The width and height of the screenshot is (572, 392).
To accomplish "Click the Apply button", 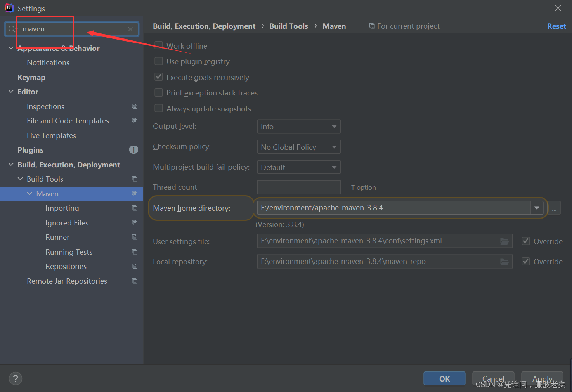I will tap(542, 378).
